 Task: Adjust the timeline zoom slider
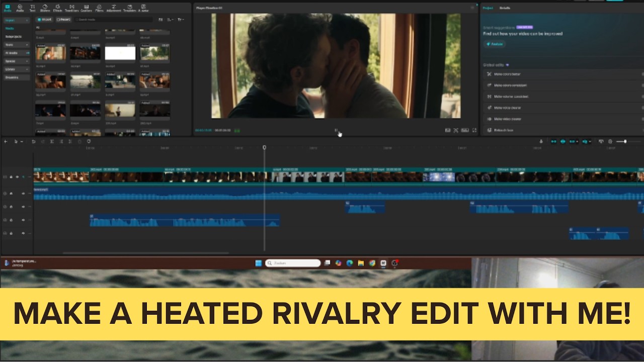pyautogui.click(x=625, y=141)
